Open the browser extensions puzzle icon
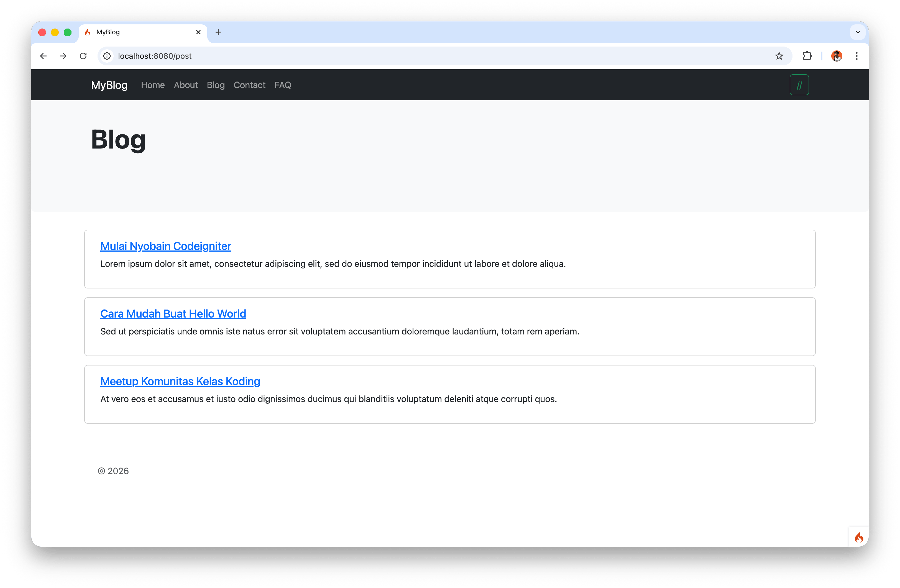This screenshot has width=900, height=588. pyautogui.click(x=807, y=56)
